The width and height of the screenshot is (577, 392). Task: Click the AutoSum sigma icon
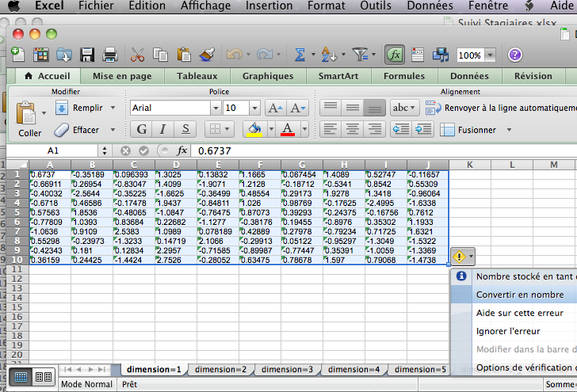(300, 55)
